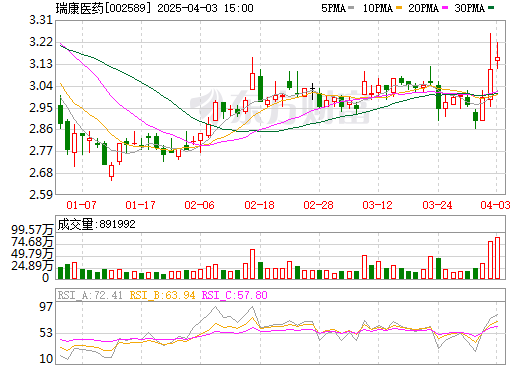520x365 pixels.
Task: Click the 2.59 price axis label
Action: pos(41,195)
